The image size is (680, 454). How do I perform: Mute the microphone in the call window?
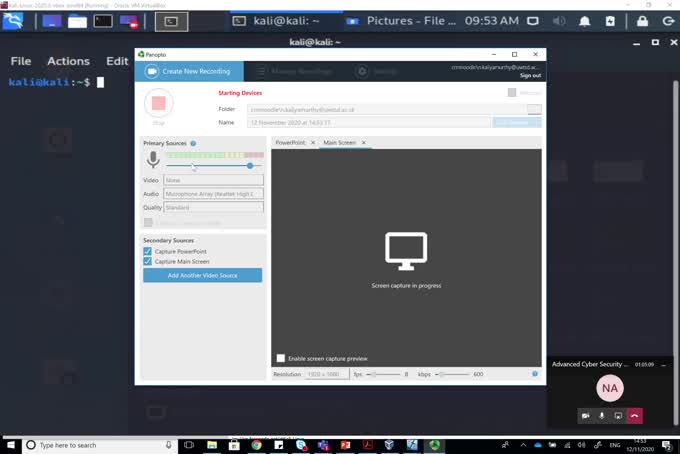(601, 415)
